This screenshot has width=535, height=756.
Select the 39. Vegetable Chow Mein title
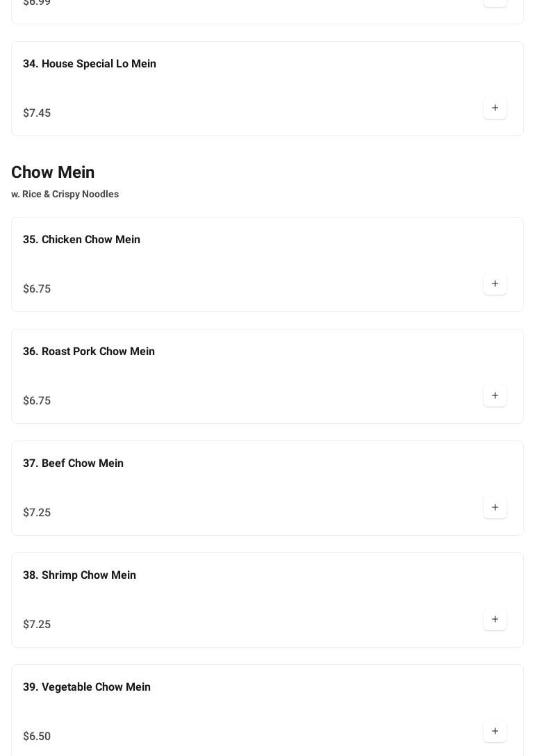[87, 687]
